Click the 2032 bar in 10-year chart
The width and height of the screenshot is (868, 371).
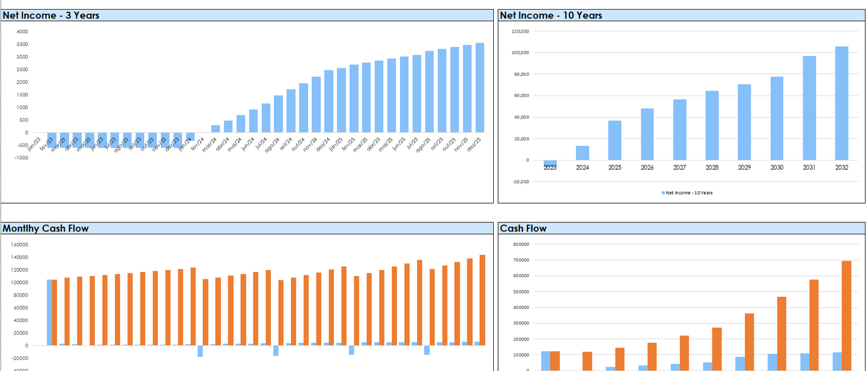841,103
